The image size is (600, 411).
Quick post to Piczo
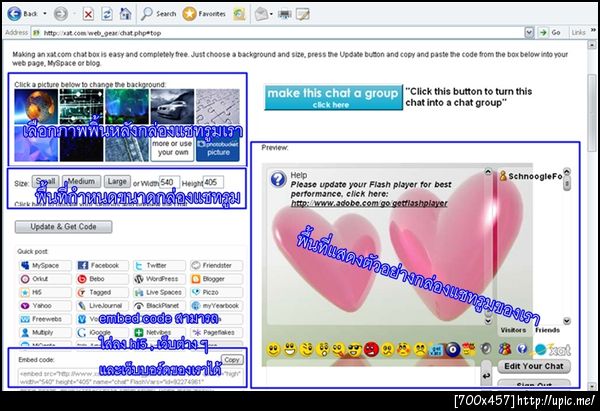(x=216, y=292)
